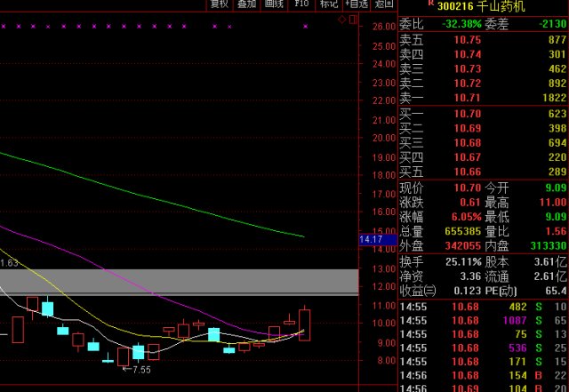Click the diamond icon above the price axis
The image size is (569, 392).
341,20
